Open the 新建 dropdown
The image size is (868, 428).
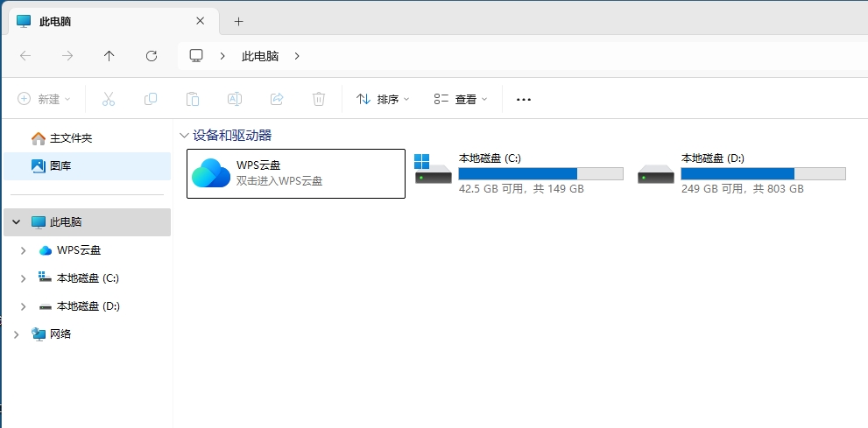(x=45, y=99)
